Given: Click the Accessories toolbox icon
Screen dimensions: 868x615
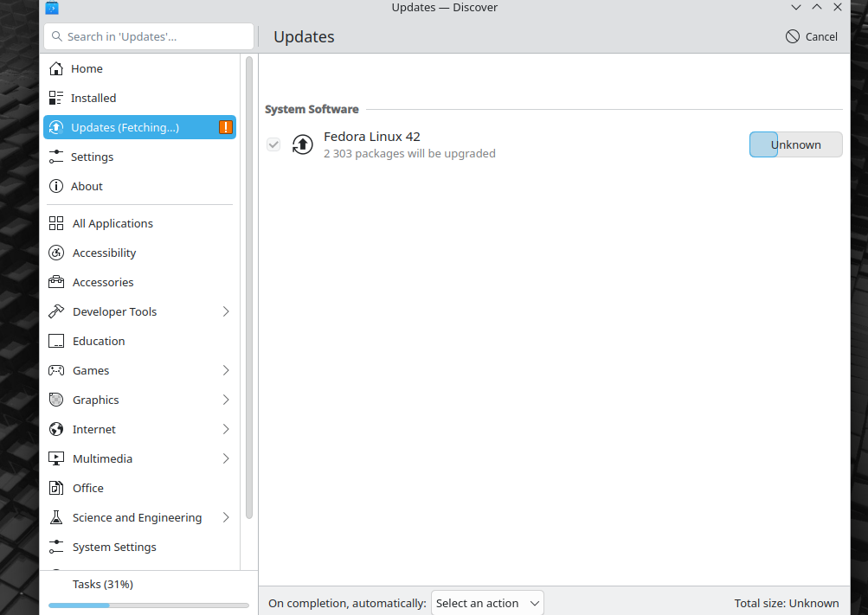Looking at the screenshot, I should [x=56, y=282].
